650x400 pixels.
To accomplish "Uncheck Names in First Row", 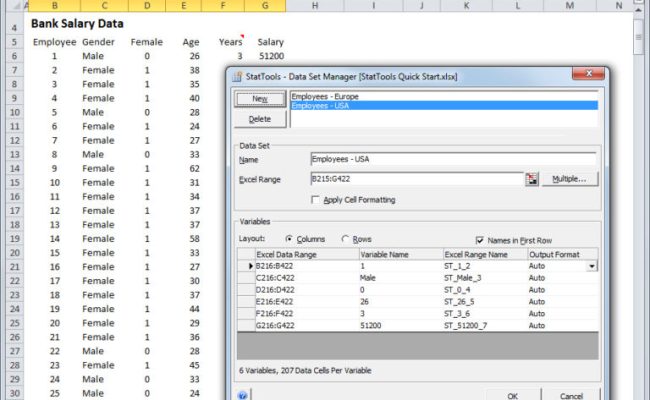I will pyautogui.click(x=480, y=240).
